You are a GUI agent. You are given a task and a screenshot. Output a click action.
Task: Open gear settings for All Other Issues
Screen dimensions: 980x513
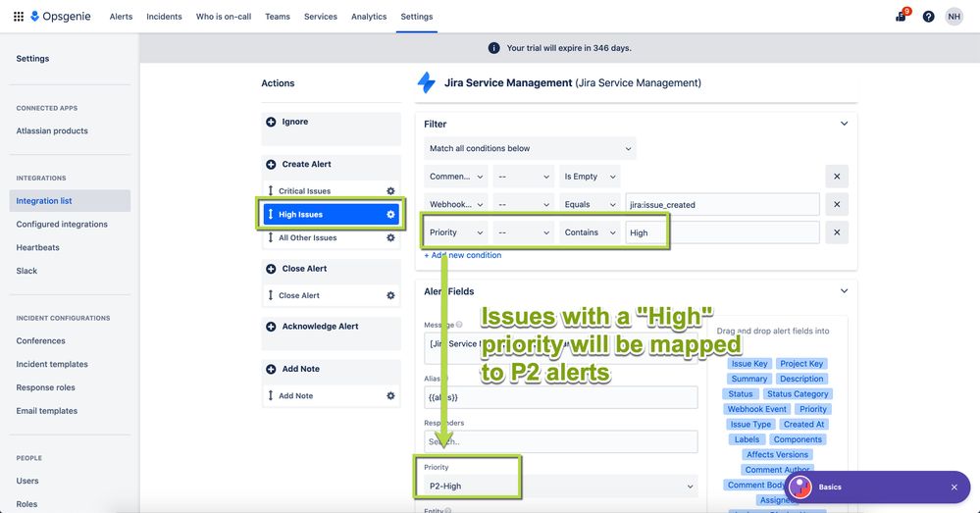(x=390, y=238)
